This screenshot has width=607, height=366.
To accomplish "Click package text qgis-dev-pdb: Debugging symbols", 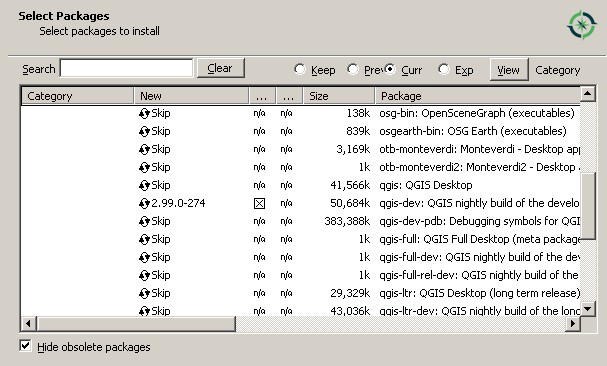I will point(479,222).
